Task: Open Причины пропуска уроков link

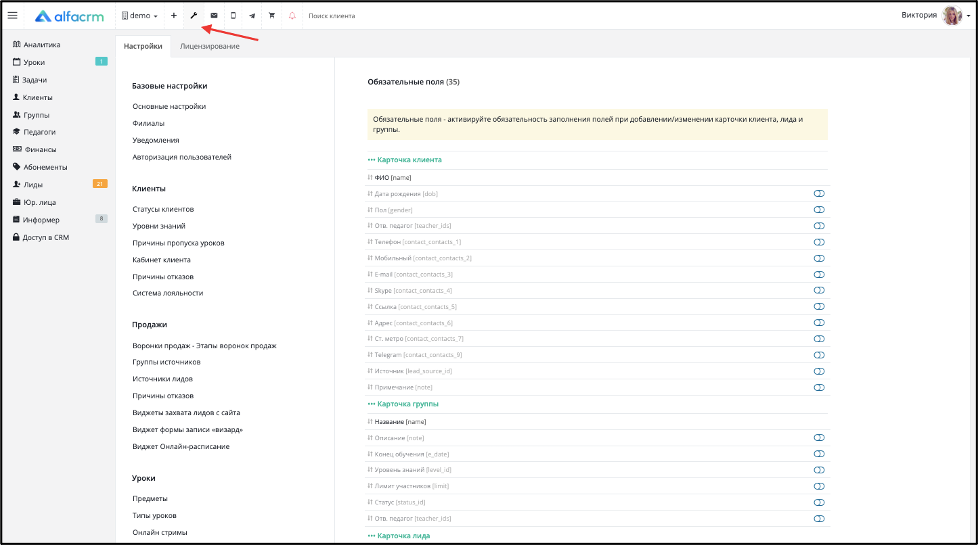Action: click(178, 243)
